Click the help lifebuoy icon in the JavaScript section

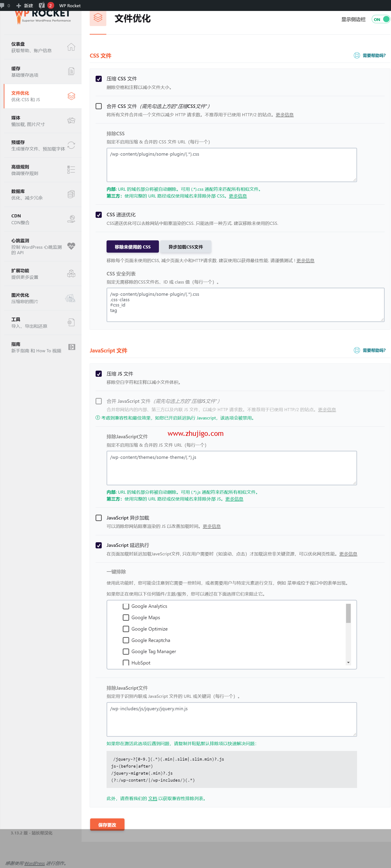(x=357, y=350)
